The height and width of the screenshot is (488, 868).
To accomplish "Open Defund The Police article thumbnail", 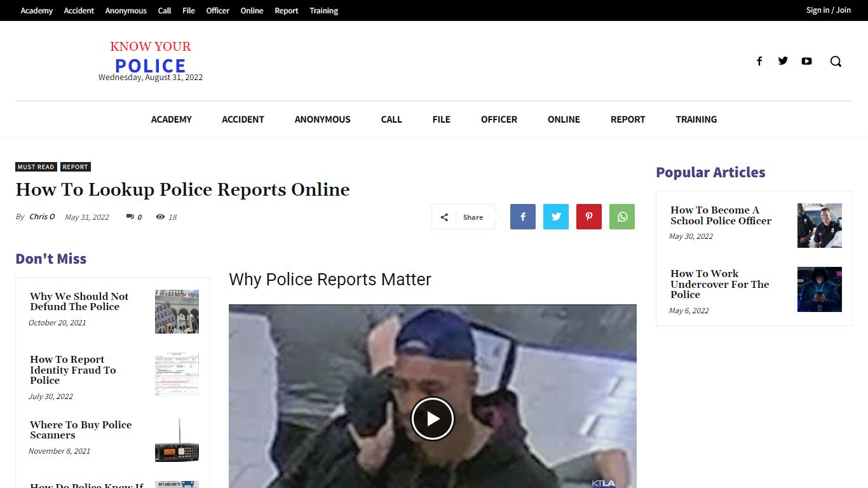I will (x=177, y=311).
